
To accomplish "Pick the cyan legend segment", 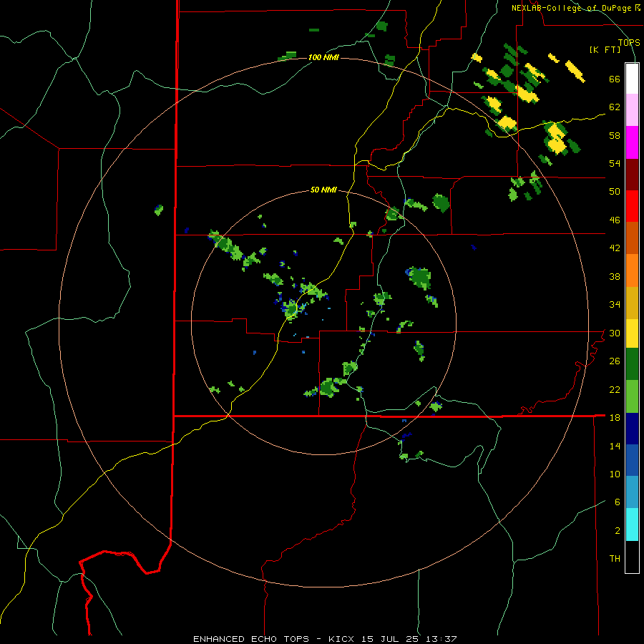I will point(632,525).
